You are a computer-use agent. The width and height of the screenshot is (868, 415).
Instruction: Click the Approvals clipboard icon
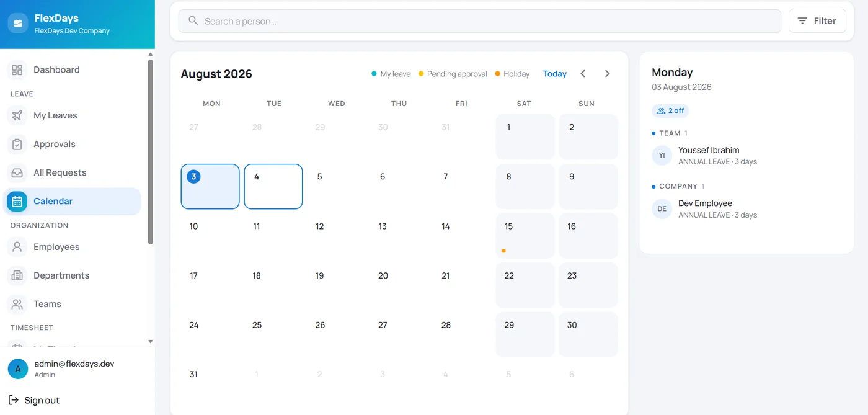tap(17, 144)
